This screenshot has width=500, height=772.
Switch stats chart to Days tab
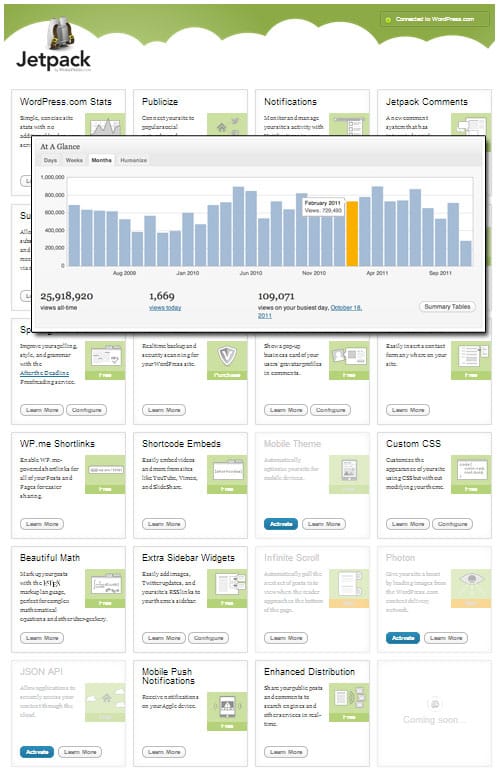click(x=50, y=161)
